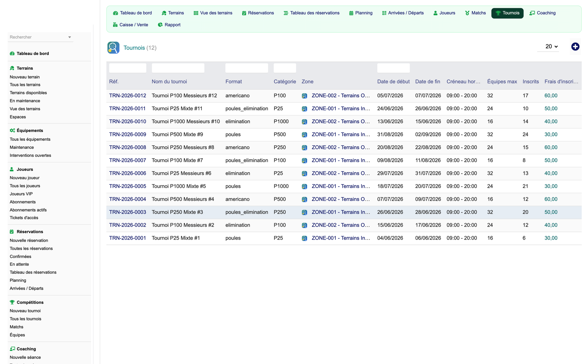Sort by Date de fin column header
The width and height of the screenshot is (588, 364).
pyautogui.click(x=428, y=82)
